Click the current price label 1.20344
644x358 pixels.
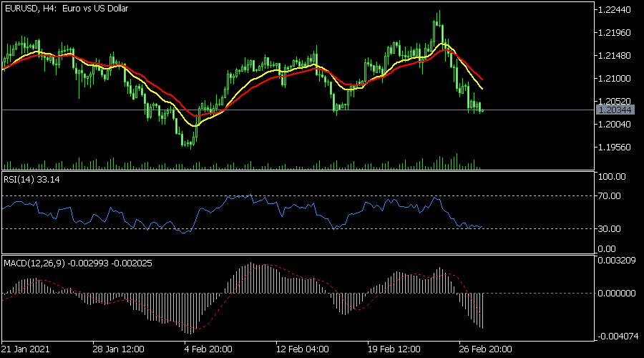[x=615, y=110]
